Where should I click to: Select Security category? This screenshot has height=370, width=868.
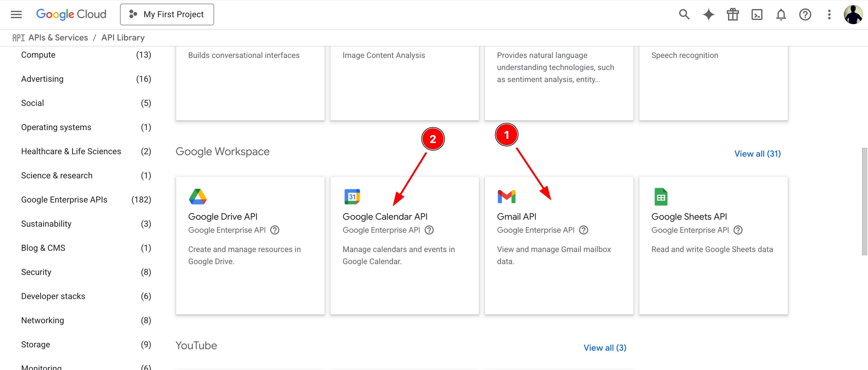tap(86, 272)
